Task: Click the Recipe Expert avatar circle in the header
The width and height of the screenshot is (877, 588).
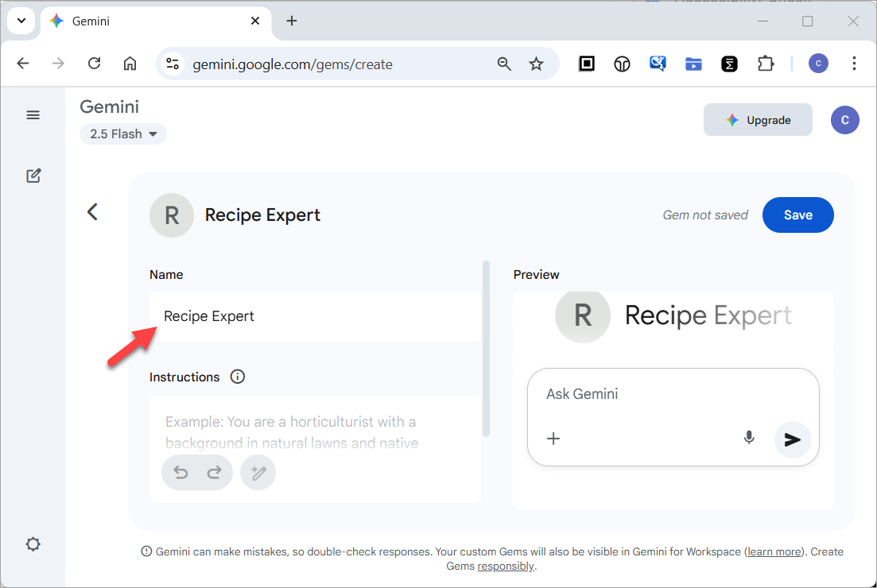Action: pos(172,215)
